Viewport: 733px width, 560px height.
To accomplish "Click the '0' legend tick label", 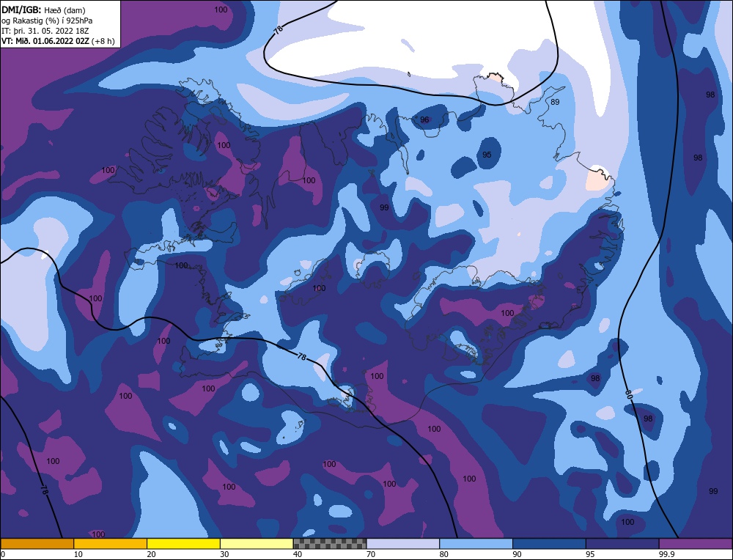I will tap(3, 554).
